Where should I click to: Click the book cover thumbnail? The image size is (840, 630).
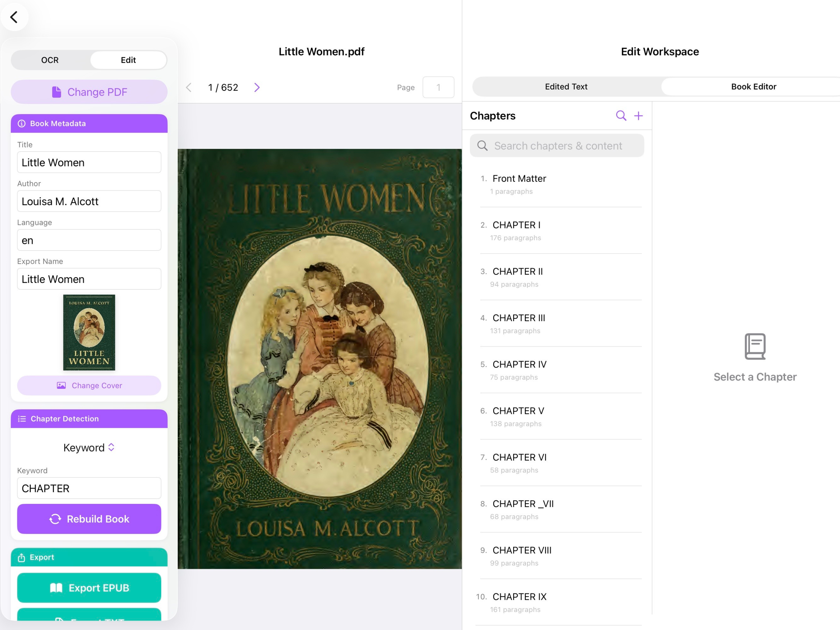89,333
